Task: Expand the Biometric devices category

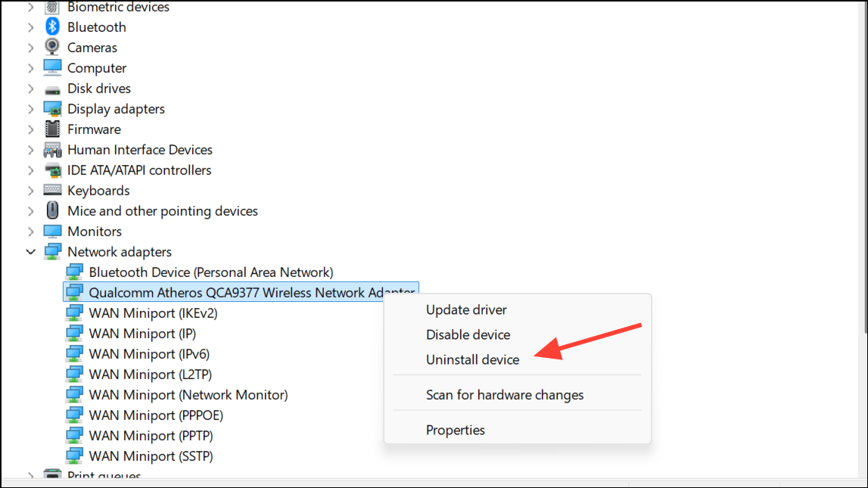Action: pos(30,7)
